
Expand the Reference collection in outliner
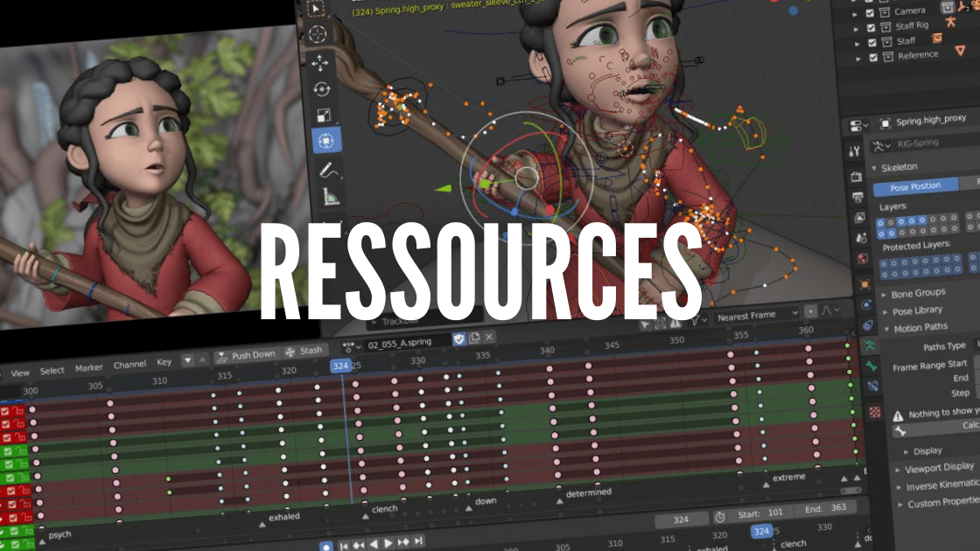point(858,58)
